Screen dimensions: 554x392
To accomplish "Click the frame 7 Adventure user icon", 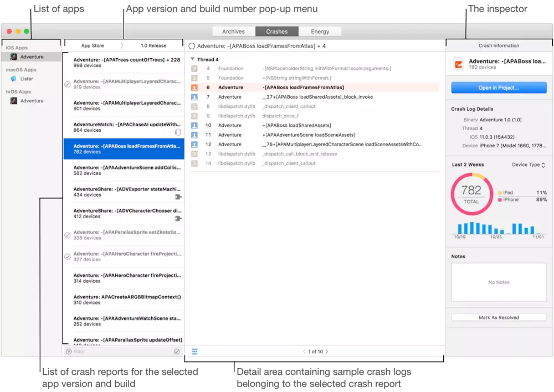I will (x=194, y=97).
